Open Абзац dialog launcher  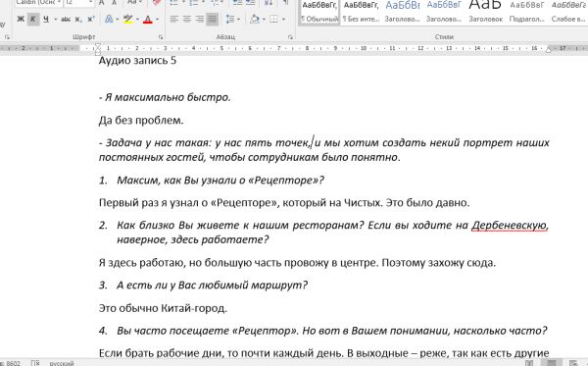click(290, 37)
